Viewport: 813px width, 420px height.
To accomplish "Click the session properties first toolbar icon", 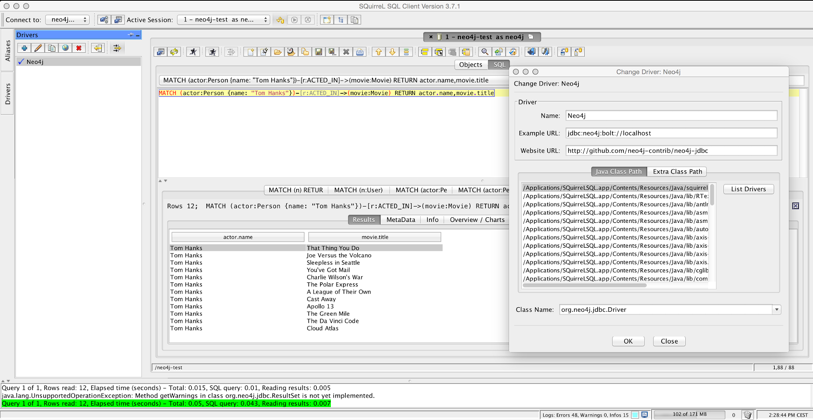I will 161,52.
